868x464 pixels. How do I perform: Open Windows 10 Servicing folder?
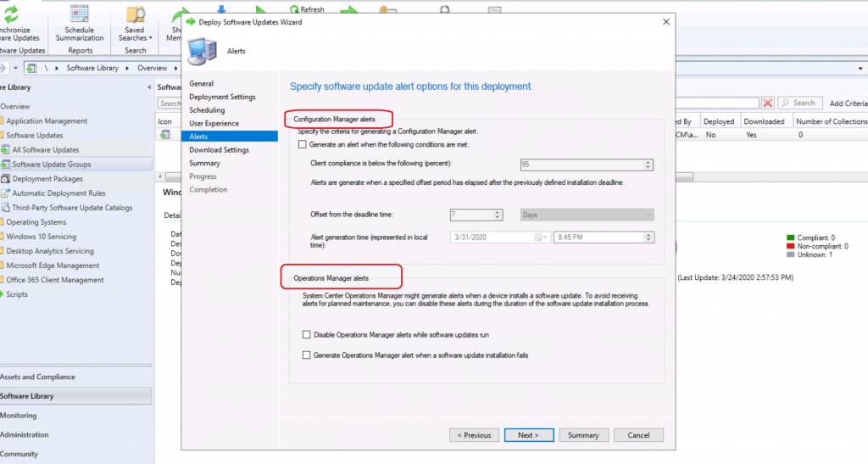41,237
